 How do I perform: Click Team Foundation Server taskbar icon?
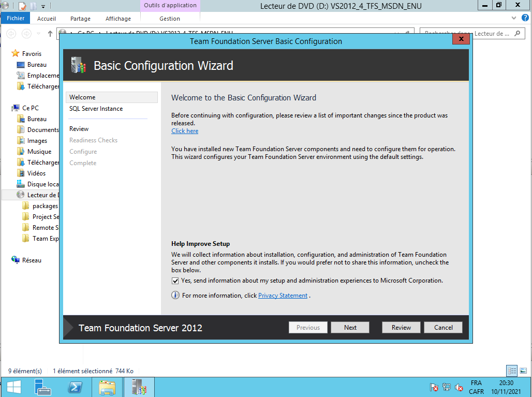click(x=139, y=387)
